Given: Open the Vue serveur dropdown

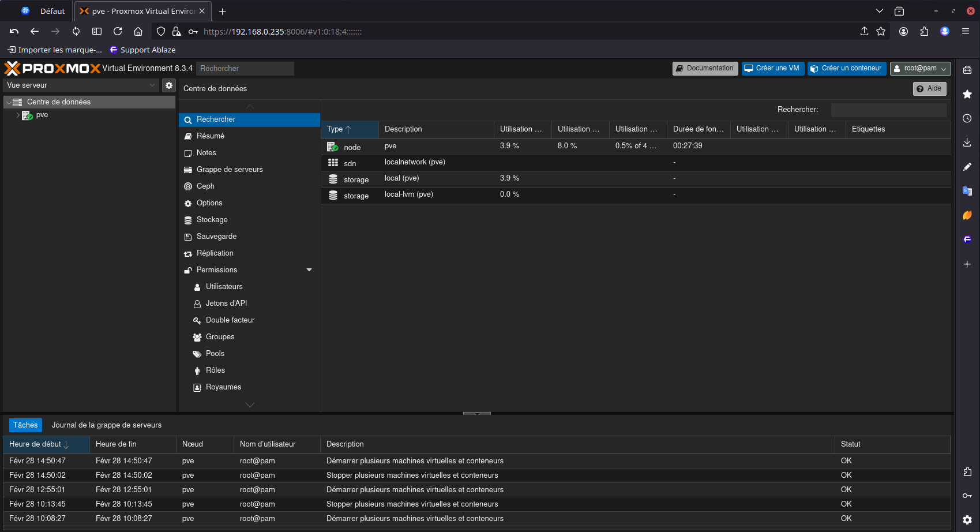Looking at the screenshot, I should point(81,85).
